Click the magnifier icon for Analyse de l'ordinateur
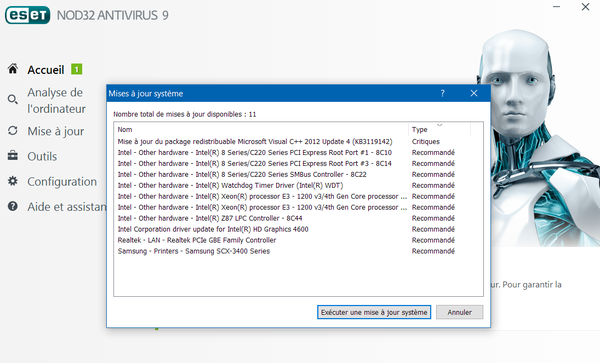This screenshot has height=363, width=600. point(13,100)
